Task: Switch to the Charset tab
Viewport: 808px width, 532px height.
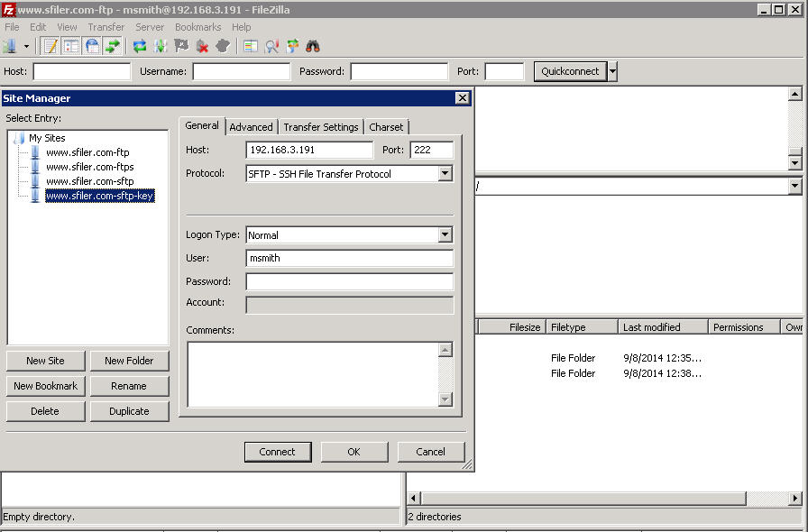Action: coord(387,127)
